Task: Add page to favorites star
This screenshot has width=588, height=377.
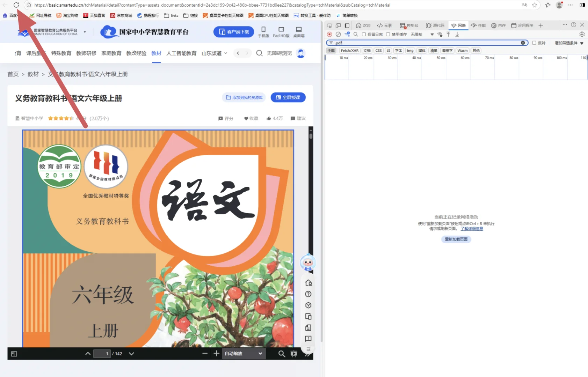Action: pos(534,5)
